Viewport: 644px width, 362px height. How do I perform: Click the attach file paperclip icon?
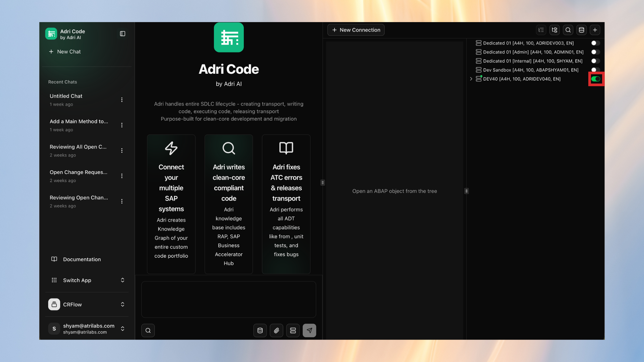[x=276, y=330]
